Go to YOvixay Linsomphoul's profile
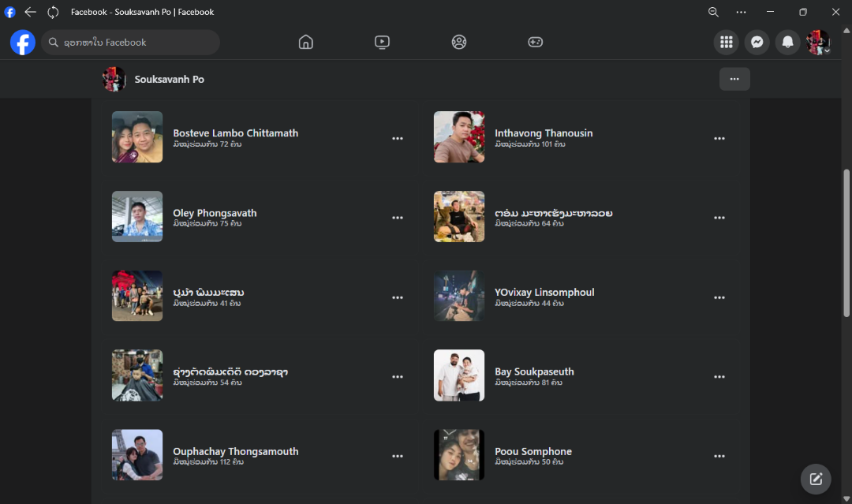 click(544, 292)
